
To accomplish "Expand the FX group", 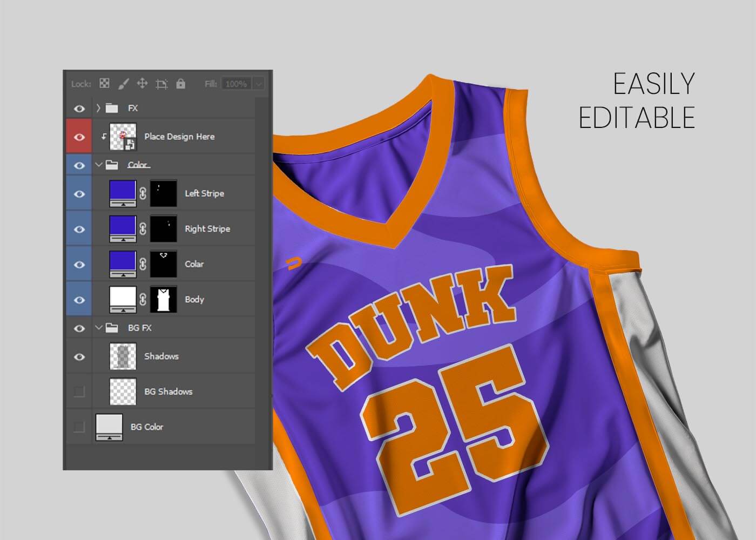I will point(98,108).
